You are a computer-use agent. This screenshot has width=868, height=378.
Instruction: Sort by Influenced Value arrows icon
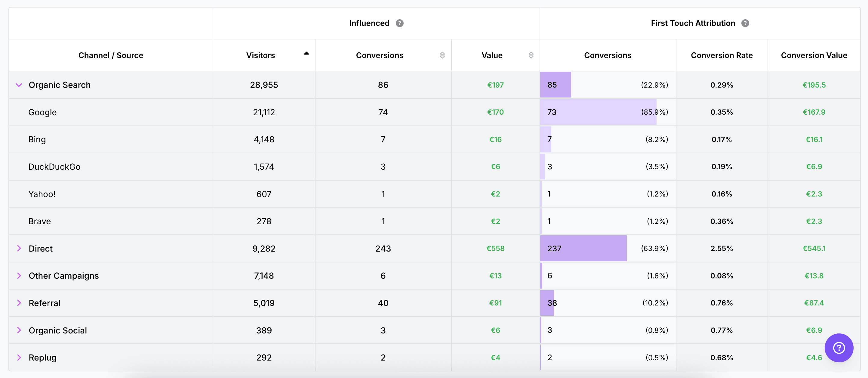point(531,55)
